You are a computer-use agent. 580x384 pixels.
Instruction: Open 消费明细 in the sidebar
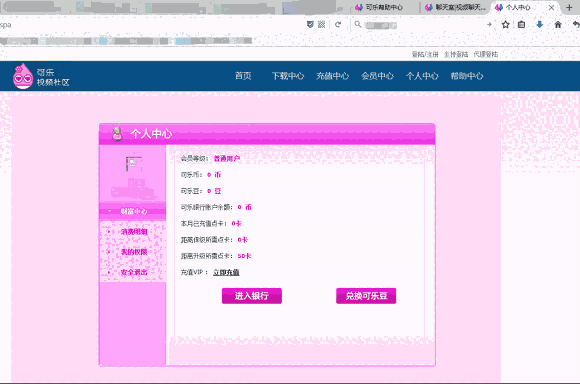(x=134, y=232)
